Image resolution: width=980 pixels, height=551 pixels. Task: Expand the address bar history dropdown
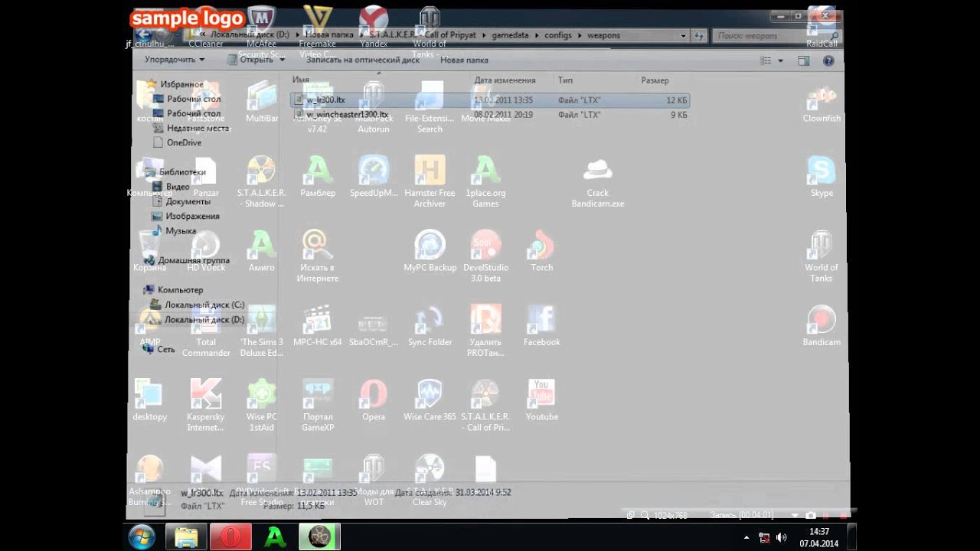pos(683,35)
